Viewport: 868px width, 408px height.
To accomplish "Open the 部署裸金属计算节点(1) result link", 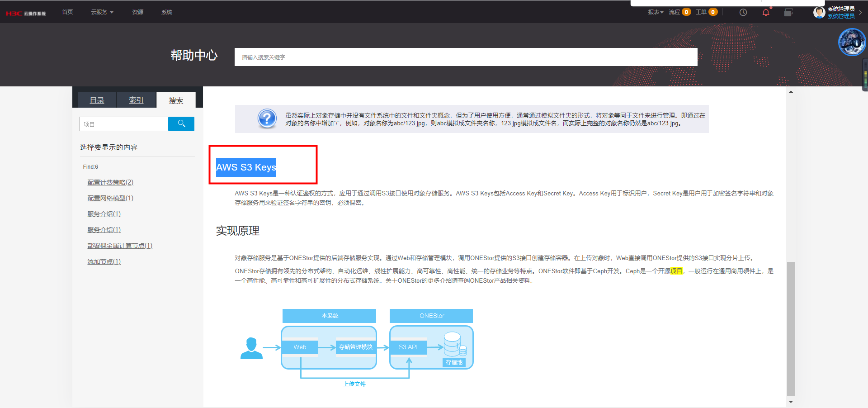I will [120, 246].
